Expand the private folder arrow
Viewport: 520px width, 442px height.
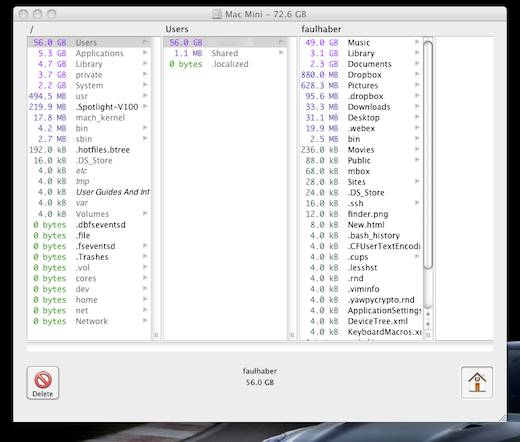[x=145, y=74]
